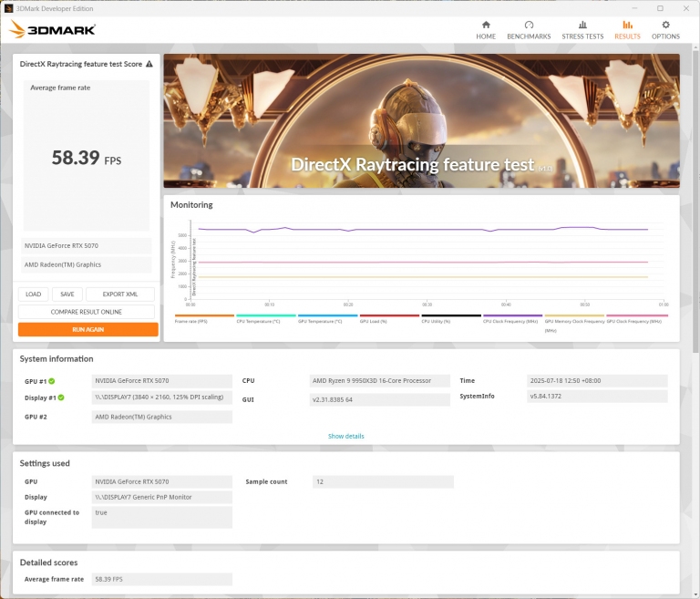Screen dimensions: 700x599
Task: Open the HOME tab
Action: tap(486, 30)
